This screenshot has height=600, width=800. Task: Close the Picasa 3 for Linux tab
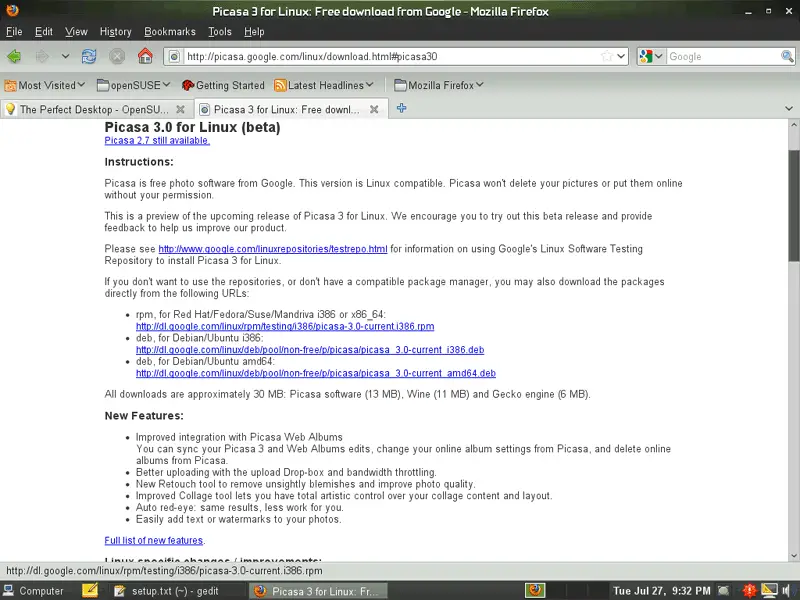point(374,109)
